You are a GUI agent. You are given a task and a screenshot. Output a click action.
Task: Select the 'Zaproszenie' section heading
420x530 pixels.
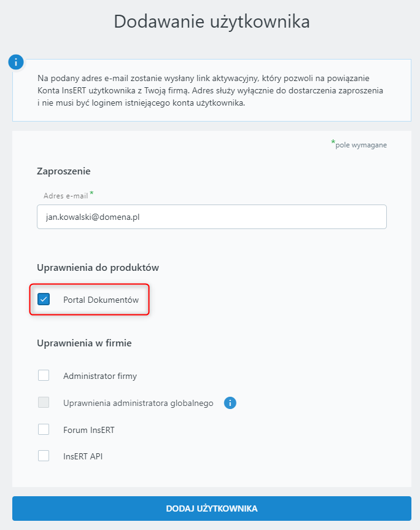click(64, 171)
